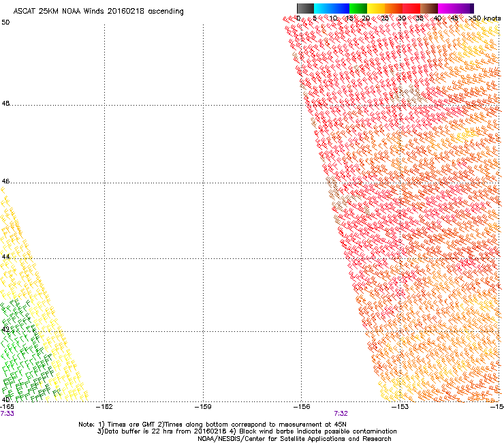
Task: Click the '>50 knots' legend label
Action: 484,18
